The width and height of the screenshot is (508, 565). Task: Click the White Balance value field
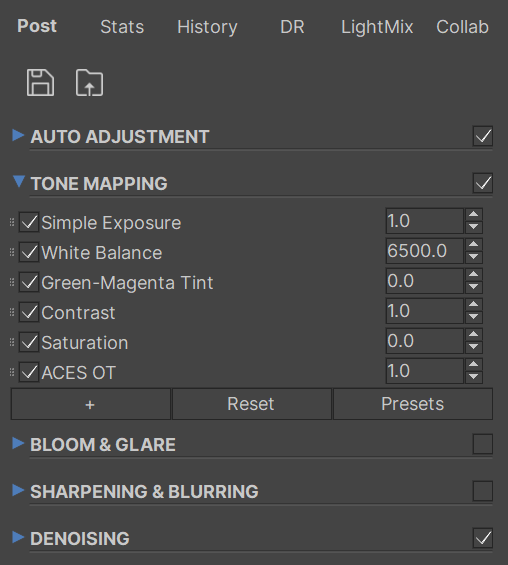[424, 251]
